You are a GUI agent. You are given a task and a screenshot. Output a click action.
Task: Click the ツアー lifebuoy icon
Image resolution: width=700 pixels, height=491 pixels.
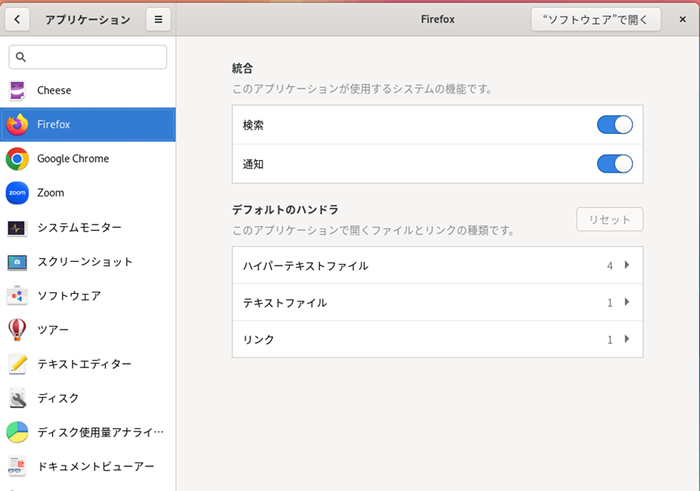coord(17,330)
